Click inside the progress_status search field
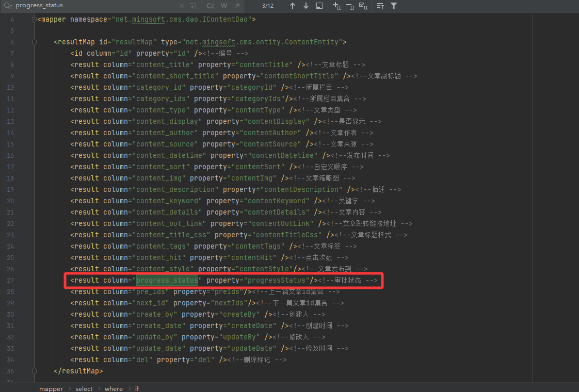 [93, 6]
